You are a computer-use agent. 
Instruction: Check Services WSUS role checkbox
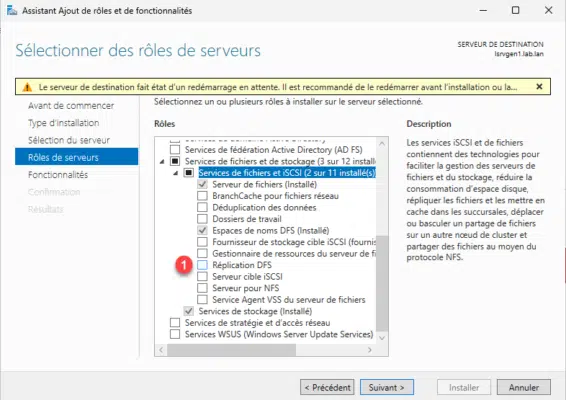[x=175, y=334]
